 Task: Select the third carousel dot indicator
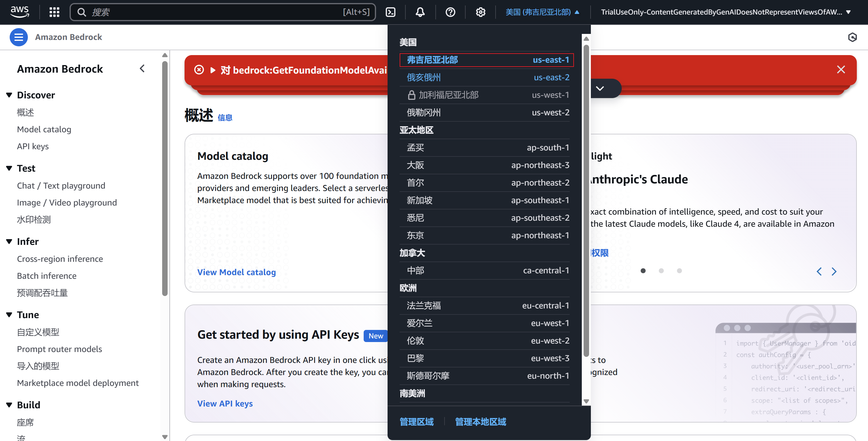[679, 271]
